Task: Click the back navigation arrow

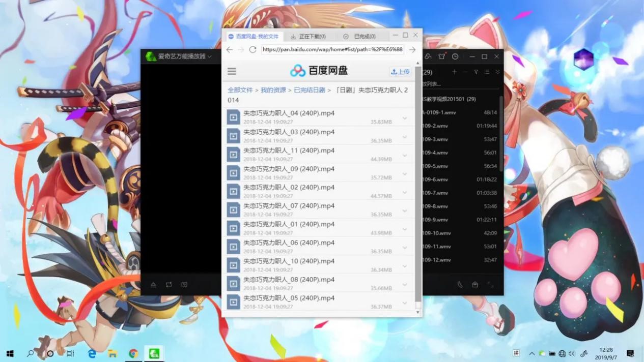Action: [x=229, y=49]
